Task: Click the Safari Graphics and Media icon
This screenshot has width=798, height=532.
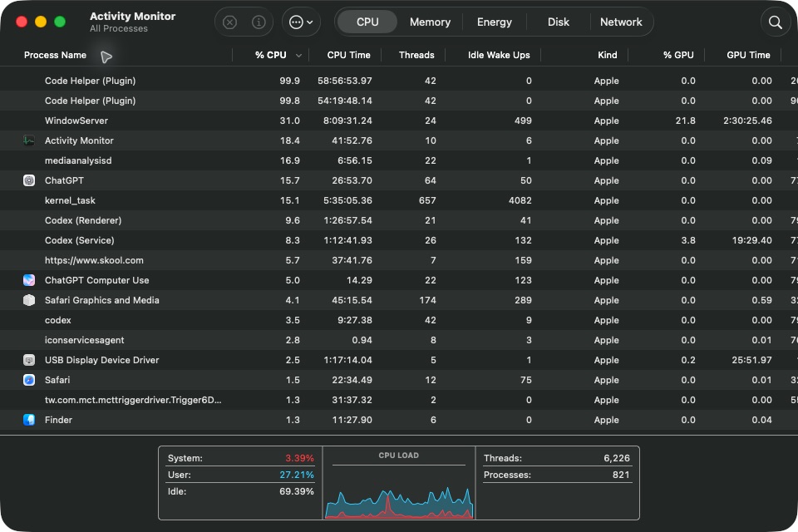Action: click(x=29, y=300)
